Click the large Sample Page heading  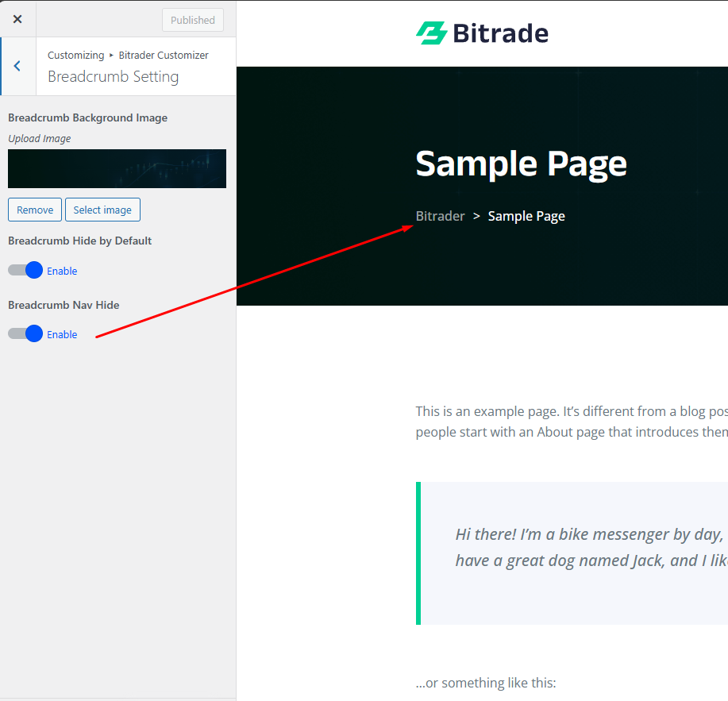pos(521,164)
